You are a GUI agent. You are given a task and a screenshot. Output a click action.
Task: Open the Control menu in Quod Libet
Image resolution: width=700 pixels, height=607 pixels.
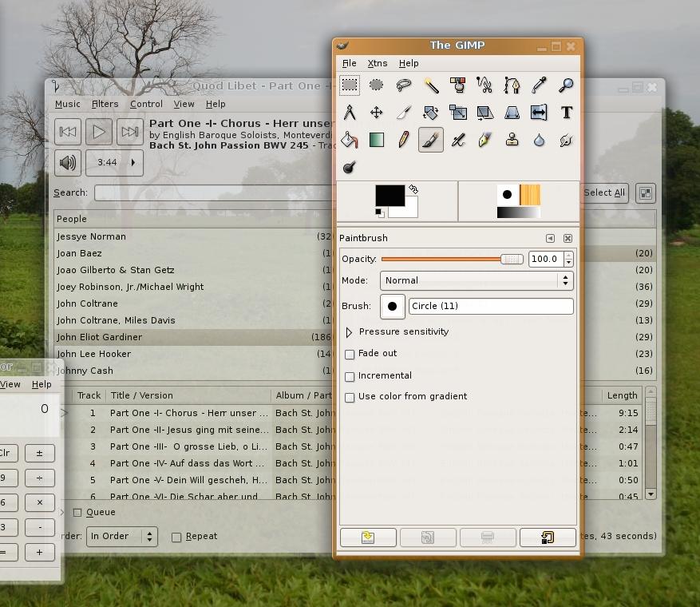[x=146, y=104]
